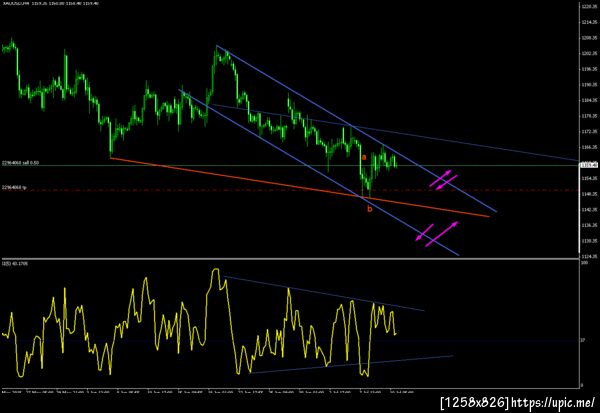Click the 1202.35 price axis label

click(590, 54)
